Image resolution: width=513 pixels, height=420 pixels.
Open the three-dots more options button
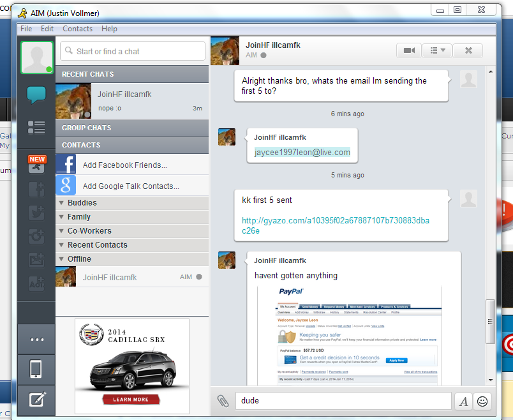[36, 340]
